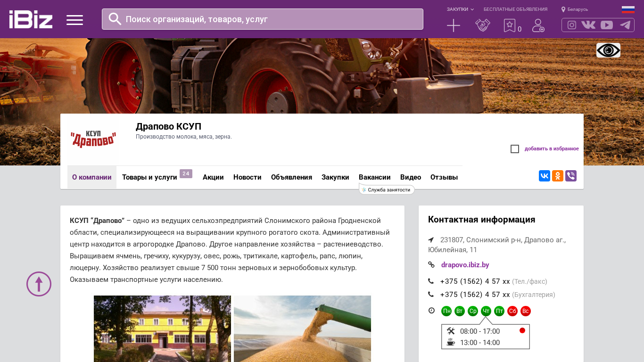The height and width of the screenshot is (362, 644).
Task: Click the Драпово КСУП company title
Action: point(168,126)
